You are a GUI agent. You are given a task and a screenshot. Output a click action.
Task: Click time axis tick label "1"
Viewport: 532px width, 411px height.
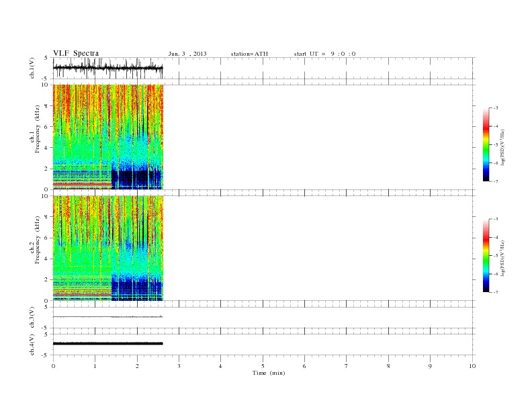pos(95,366)
